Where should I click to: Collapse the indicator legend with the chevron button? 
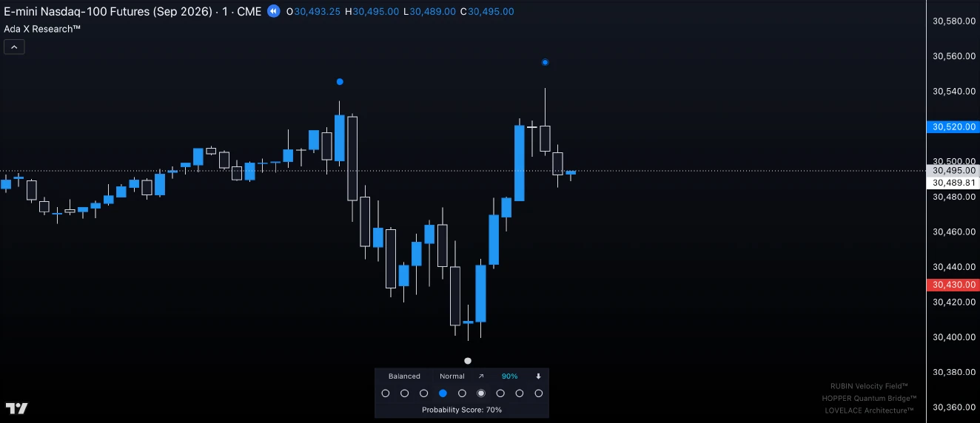(14, 47)
